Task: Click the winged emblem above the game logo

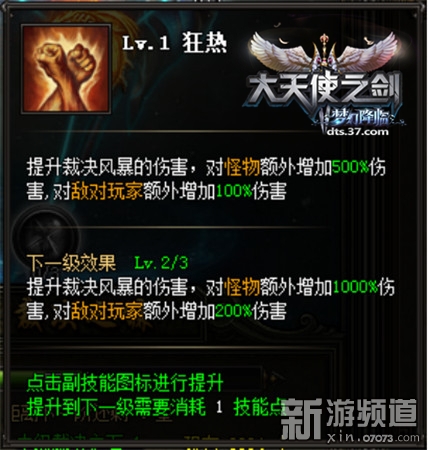Action: click(x=324, y=53)
